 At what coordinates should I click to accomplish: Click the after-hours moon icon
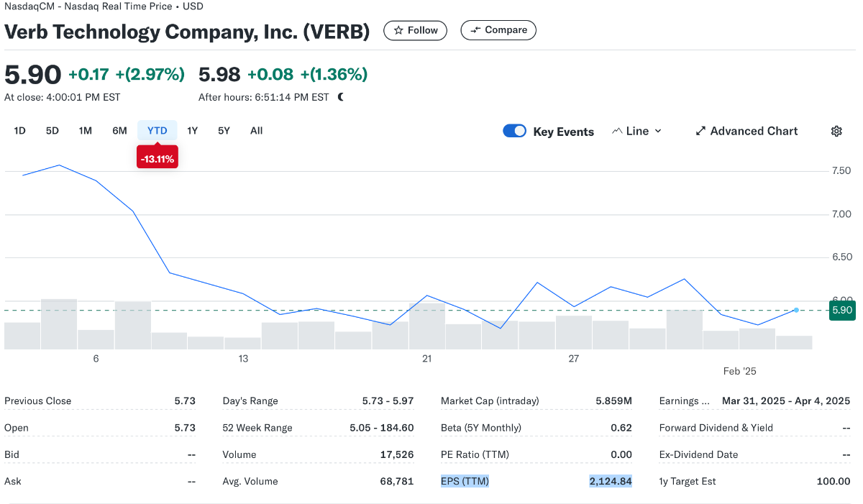341,97
